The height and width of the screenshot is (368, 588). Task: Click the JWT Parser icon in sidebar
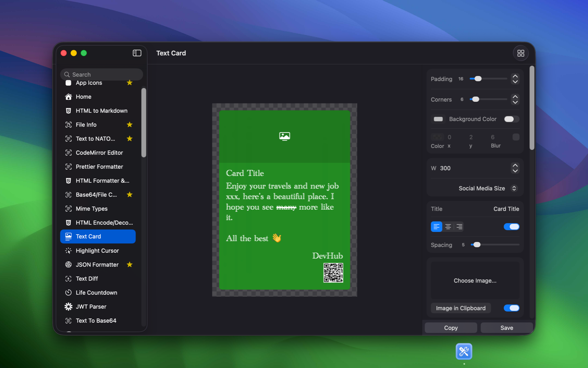pos(68,307)
